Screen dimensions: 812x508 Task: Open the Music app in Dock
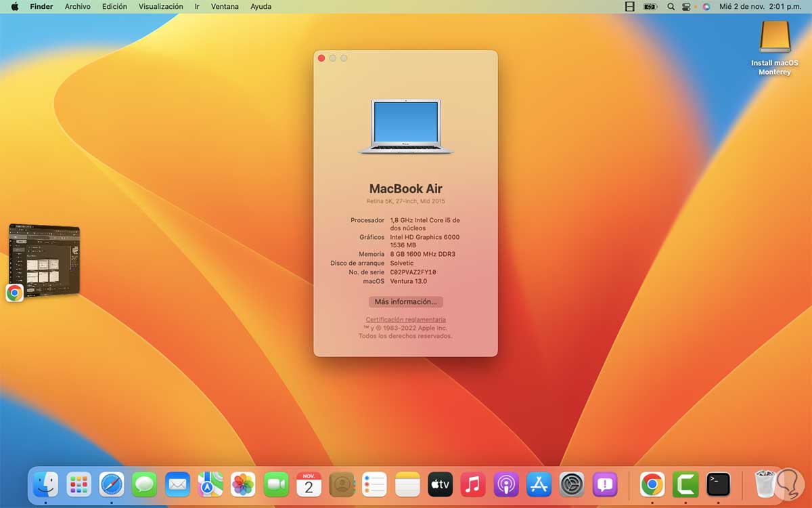473,485
